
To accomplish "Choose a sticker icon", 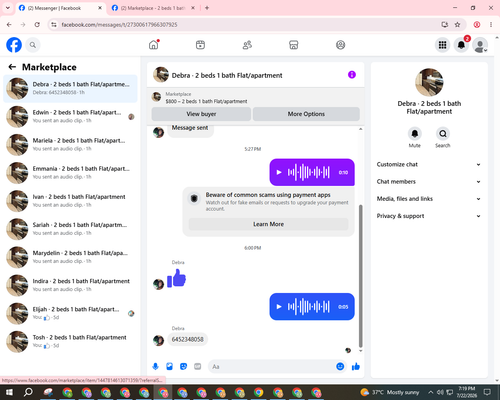I will [x=183, y=367].
